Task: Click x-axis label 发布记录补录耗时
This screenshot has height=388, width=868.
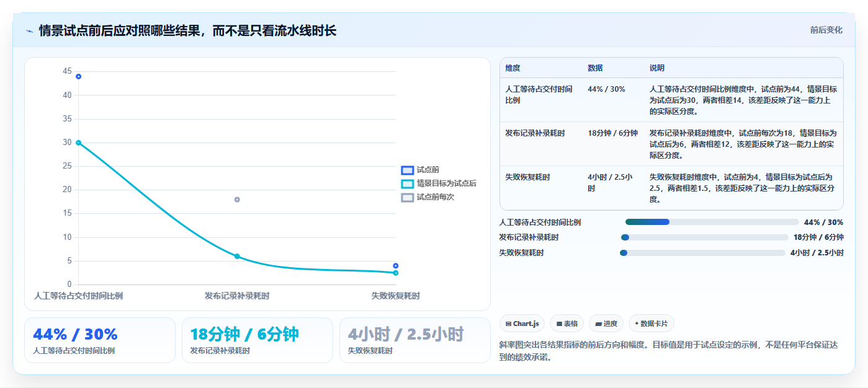Action: 237,296
